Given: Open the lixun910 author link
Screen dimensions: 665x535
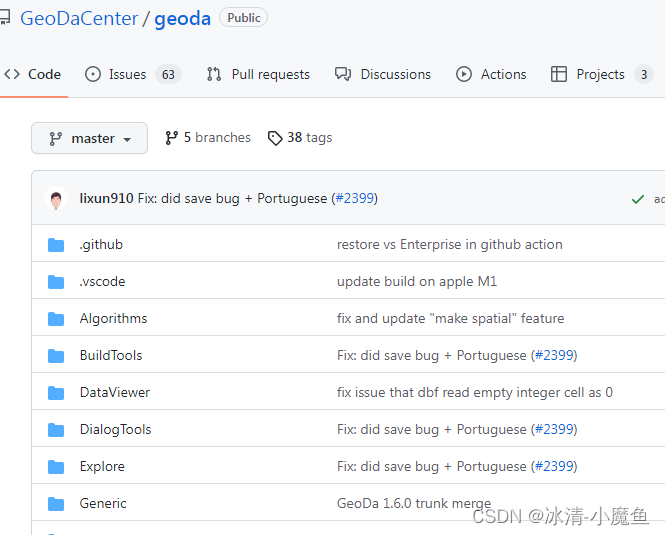Looking at the screenshot, I should [106, 198].
